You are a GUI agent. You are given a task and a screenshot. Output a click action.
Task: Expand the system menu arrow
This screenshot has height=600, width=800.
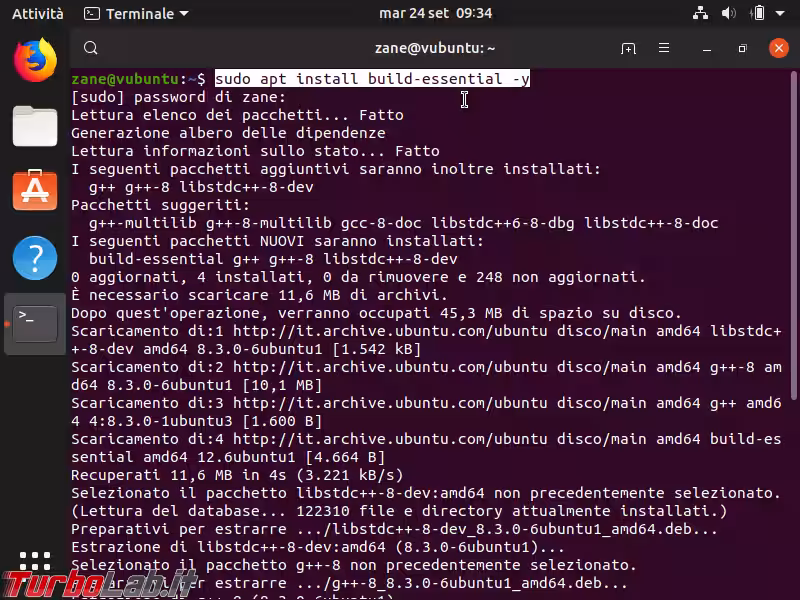click(x=781, y=14)
